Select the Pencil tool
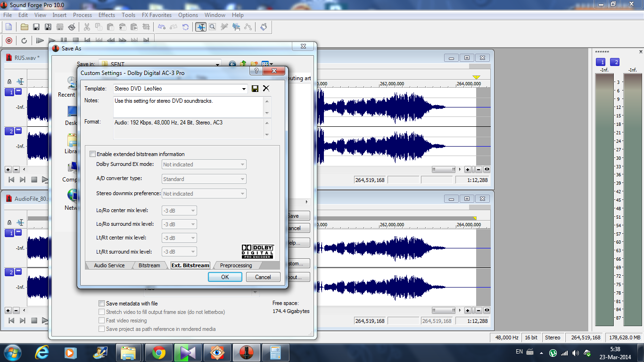644x362 pixels. (x=224, y=27)
